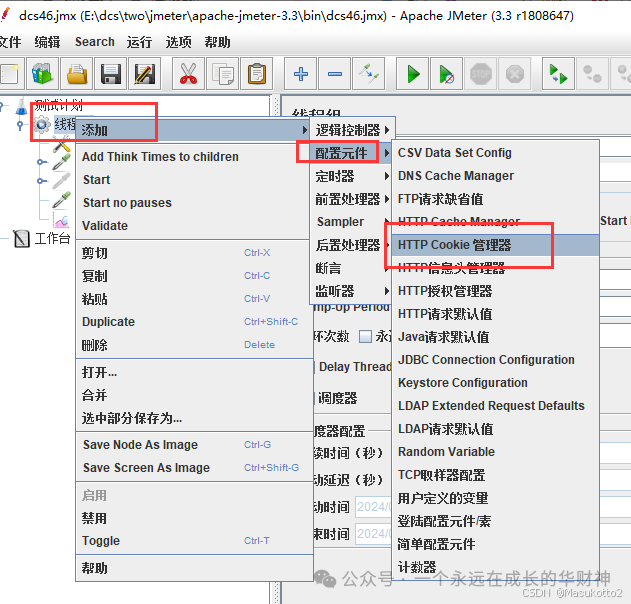Choose LDAP Extended Request Defaults
The height and width of the screenshot is (604, 631).
(x=495, y=405)
